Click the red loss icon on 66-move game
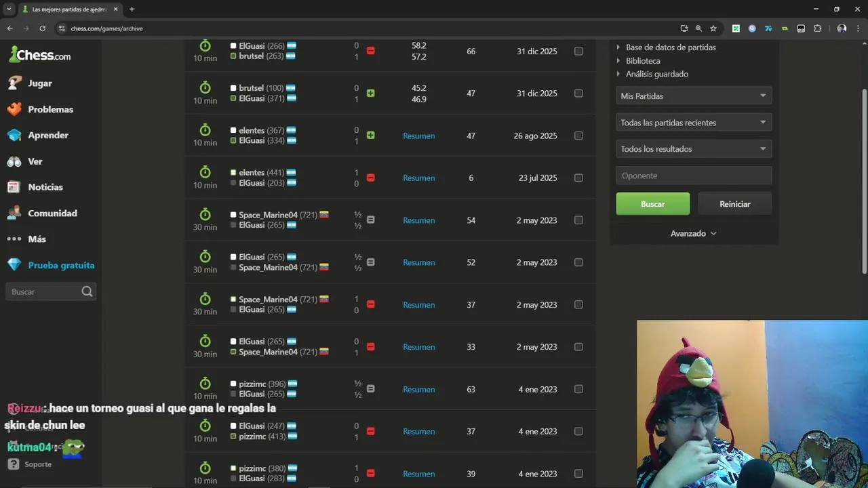This screenshot has height=488, width=868. click(x=371, y=51)
